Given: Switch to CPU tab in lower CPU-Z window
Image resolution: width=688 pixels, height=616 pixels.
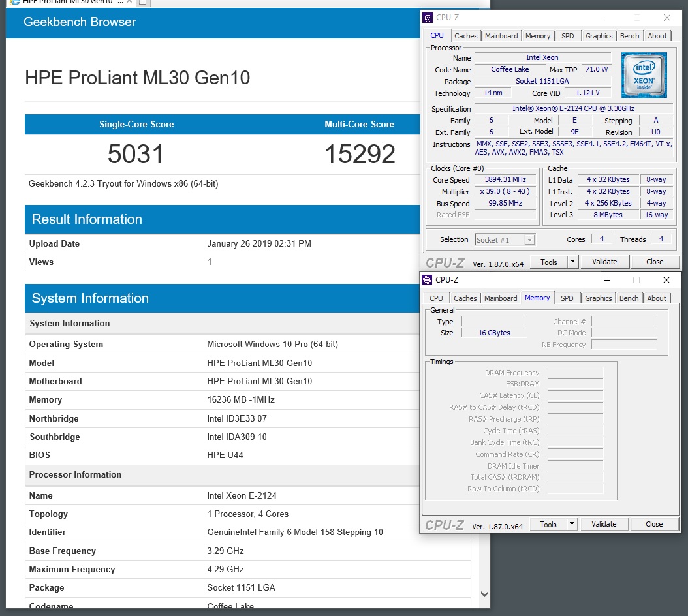Looking at the screenshot, I should coord(436,298).
